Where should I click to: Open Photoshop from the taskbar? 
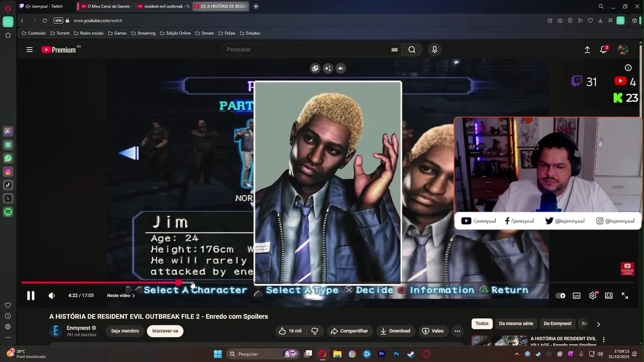pos(396,354)
